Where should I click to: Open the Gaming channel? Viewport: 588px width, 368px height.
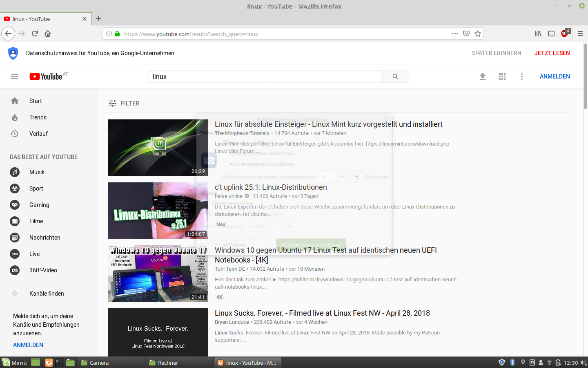coord(49,205)
